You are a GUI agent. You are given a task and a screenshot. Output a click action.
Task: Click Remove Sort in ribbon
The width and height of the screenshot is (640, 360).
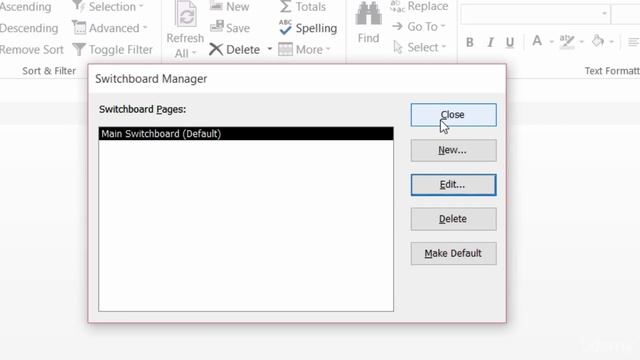31,50
